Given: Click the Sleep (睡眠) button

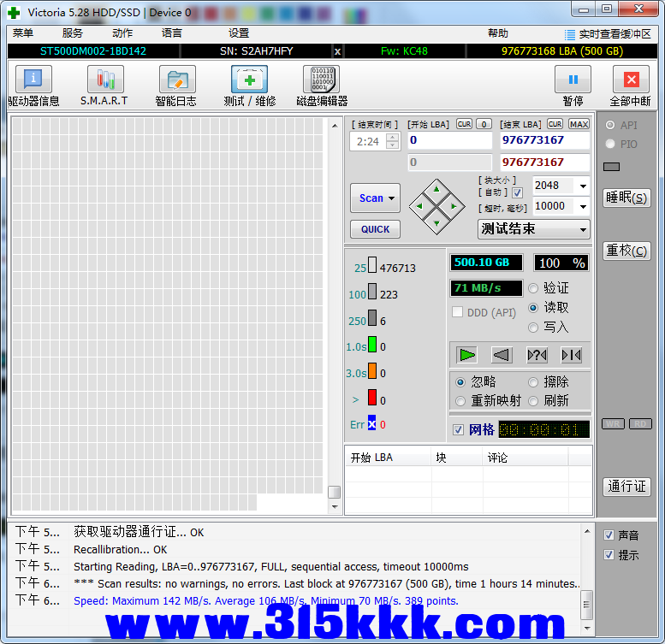Looking at the screenshot, I should point(626,198).
